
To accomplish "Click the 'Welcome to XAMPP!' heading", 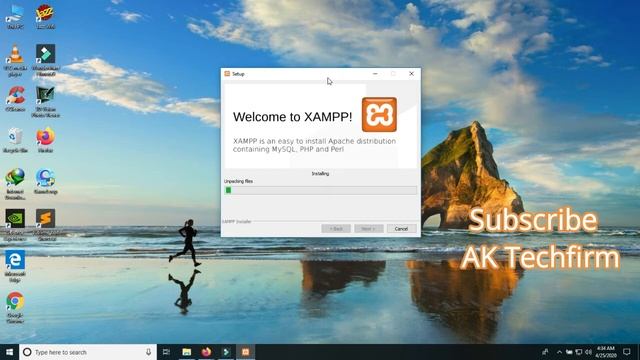I will pos(292,117).
